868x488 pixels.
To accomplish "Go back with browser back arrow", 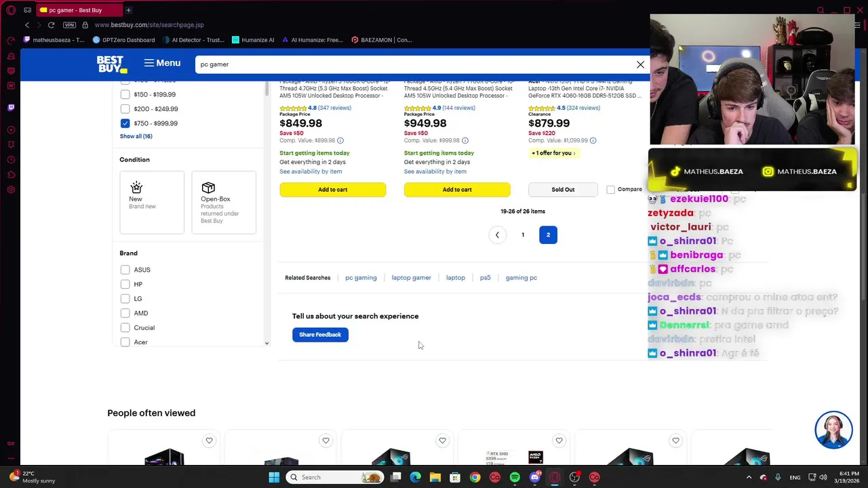I will [x=27, y=25].
